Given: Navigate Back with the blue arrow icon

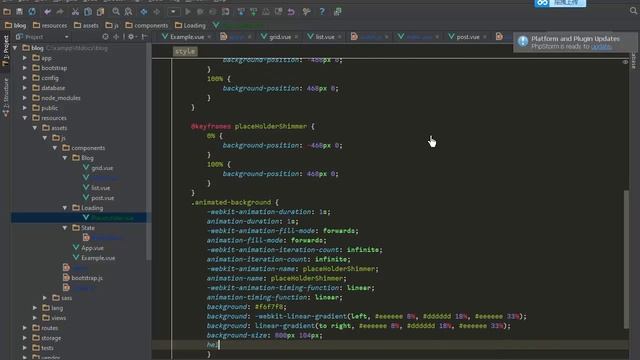Looking at the screenshot, I should click(x=144, y=12).
